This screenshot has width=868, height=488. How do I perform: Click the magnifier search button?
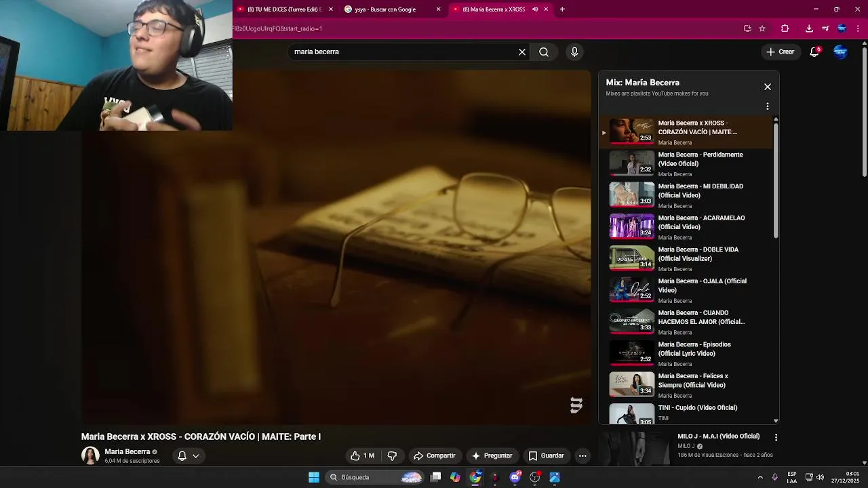point(544,52)
